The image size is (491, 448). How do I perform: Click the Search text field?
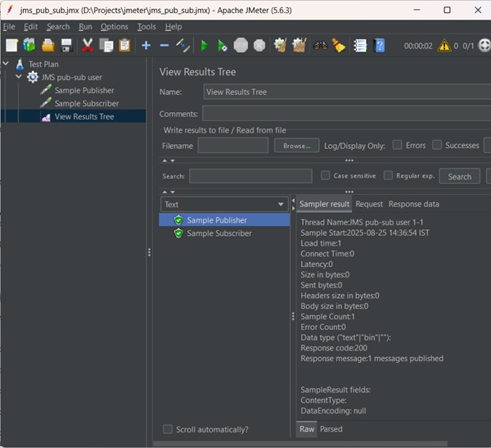[250, 176]
